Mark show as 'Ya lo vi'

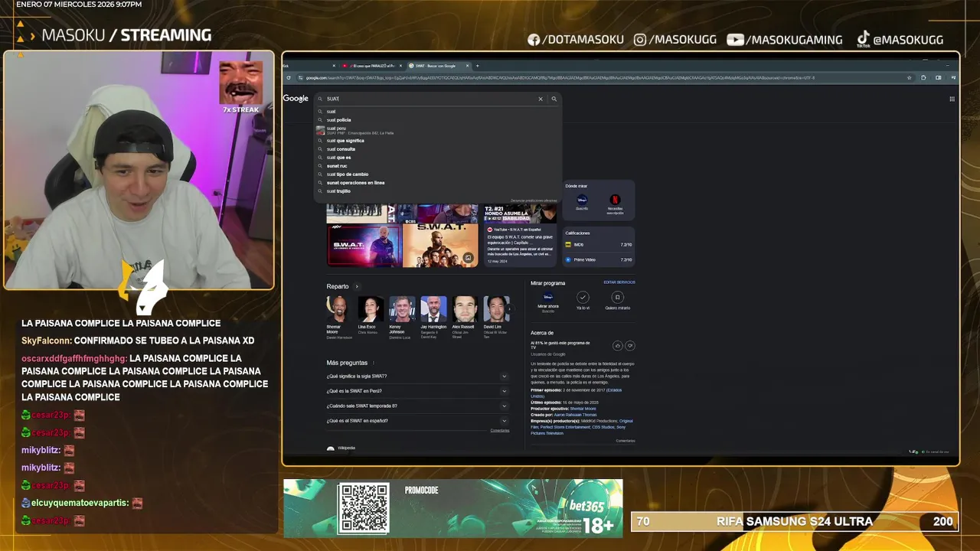click(583, 301)
